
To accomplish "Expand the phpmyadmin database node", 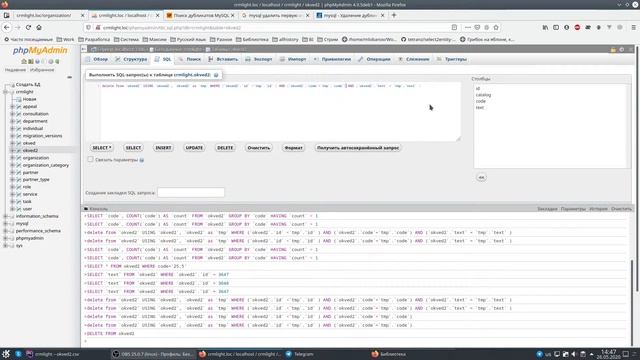I will pyautogui.click(x=5, y=238).
